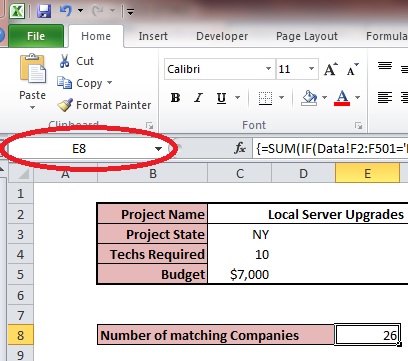Toggle Italic formatting
This screenshot has width=408, height=361.
(x=199, y=98)
